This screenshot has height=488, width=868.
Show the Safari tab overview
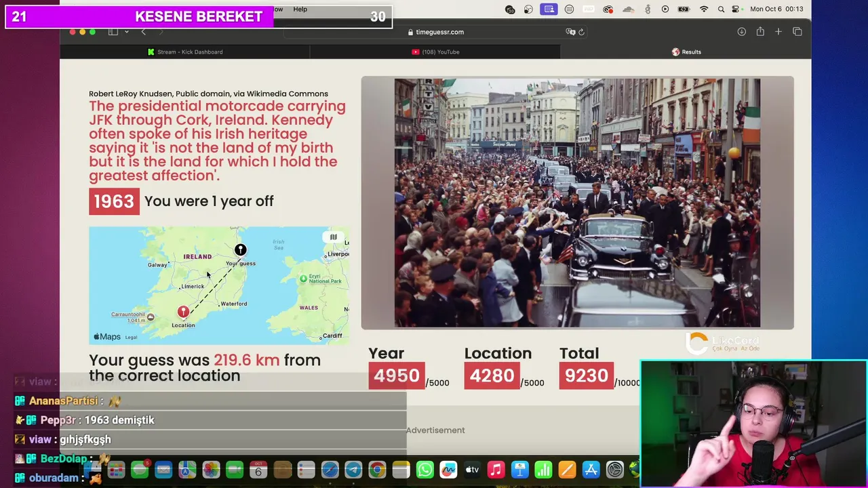(x=797, y=32)
